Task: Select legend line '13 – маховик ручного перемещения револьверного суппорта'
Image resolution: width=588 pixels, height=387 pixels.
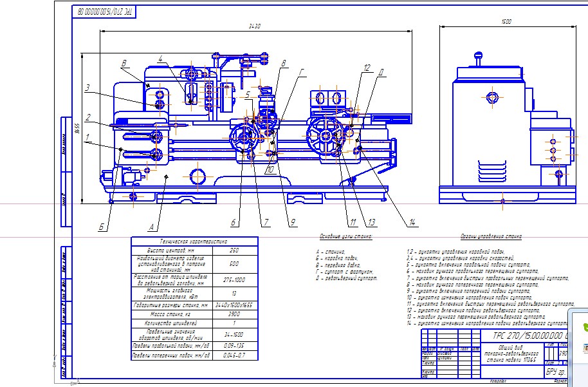Action: [x=476, y=317]
